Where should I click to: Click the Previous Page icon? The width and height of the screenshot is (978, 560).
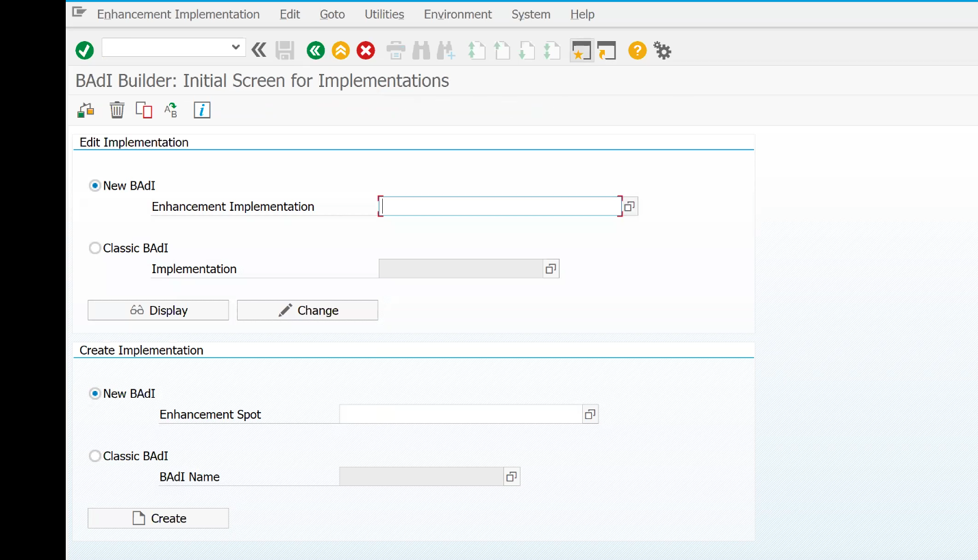coord(501,50)
